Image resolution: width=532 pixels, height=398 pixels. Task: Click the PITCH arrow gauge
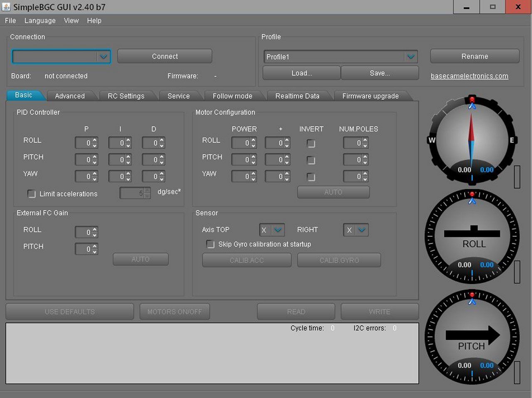point(472,337)
